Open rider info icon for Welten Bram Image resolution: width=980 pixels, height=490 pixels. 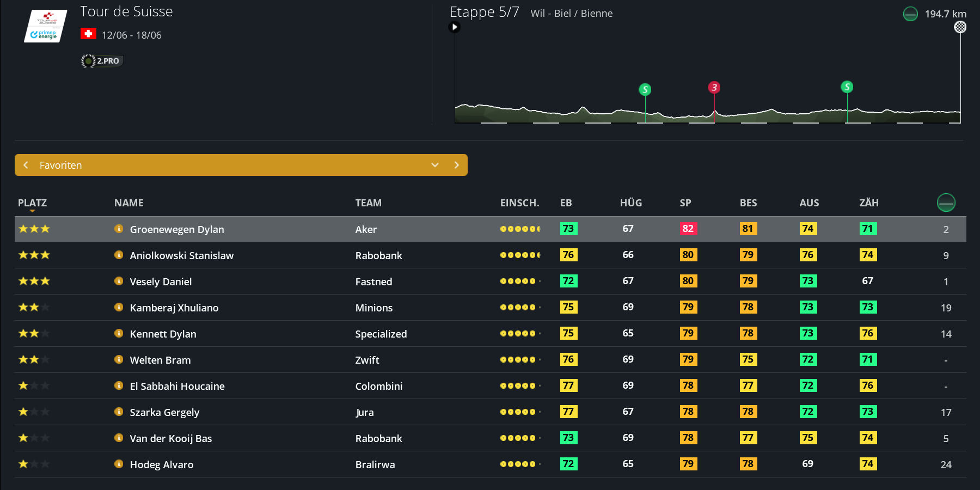click(119, 359)
